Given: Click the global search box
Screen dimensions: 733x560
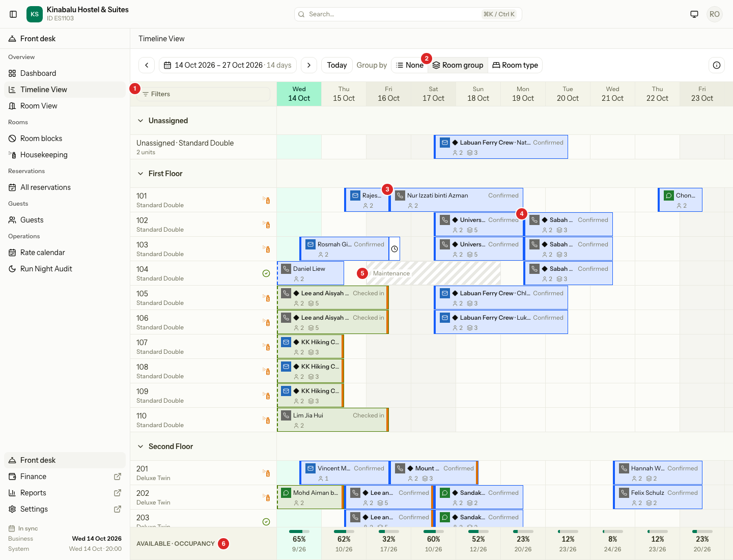Looking at the screenshot, I should (408, 14).
